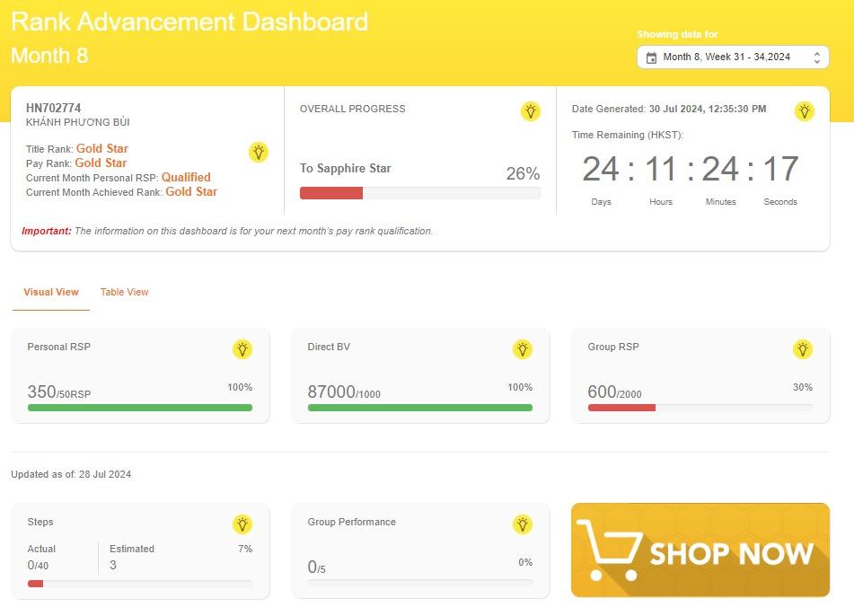
Task: Switch to the Table View tab
Action: point(124,292)
